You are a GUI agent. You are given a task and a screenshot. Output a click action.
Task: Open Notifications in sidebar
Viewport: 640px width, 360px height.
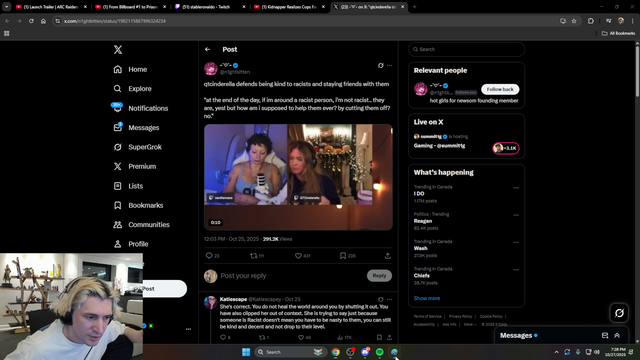tap(140, 108)
